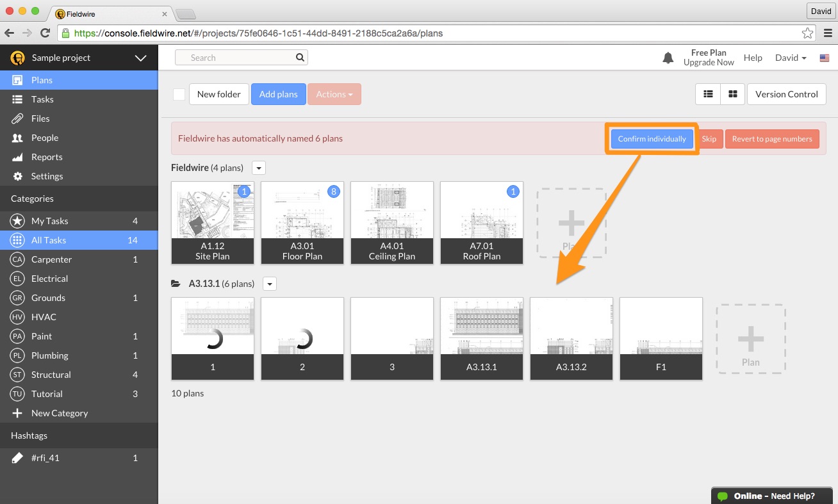Open People in the sidebar
This screenshot has width=838, height=504.
[79, 138]
